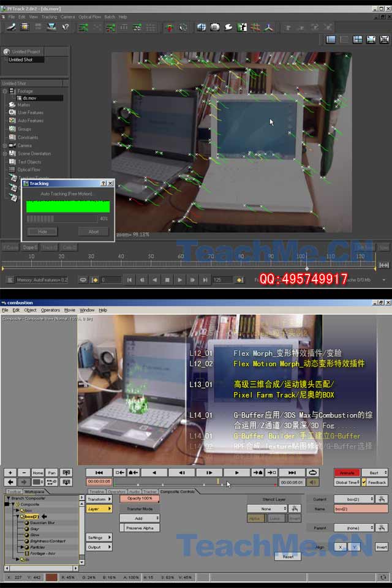Open the Camera menu in PFTrack
Viewport: 392px width, 588px height.
pyautogui.click(x=67, y=17)
